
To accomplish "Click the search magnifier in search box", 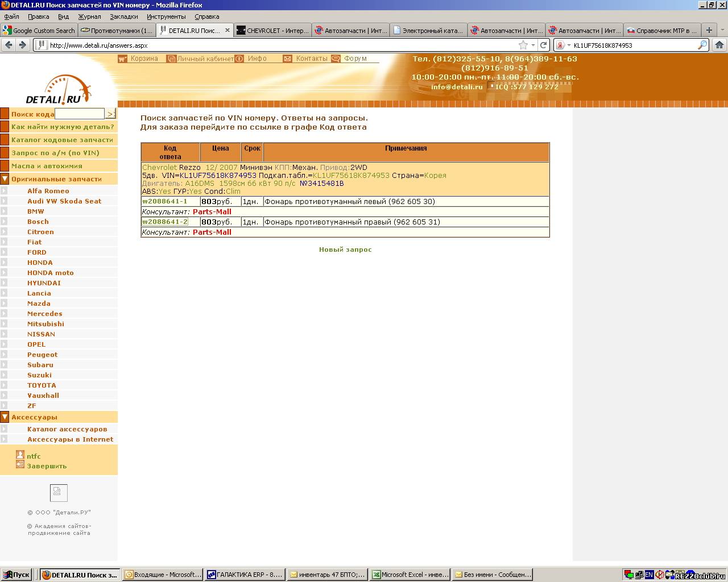I will click(x=702, y=45).
